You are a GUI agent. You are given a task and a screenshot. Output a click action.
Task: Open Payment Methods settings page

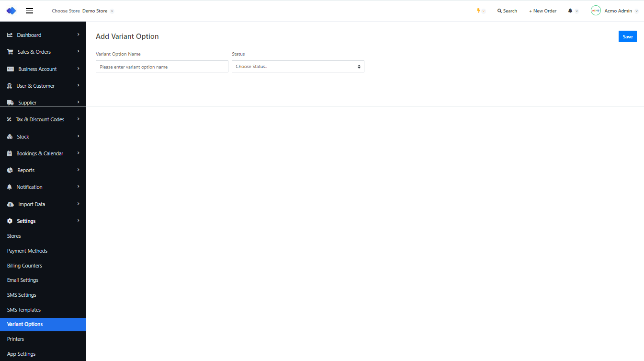pyautogui.click(x=27, y=251)
